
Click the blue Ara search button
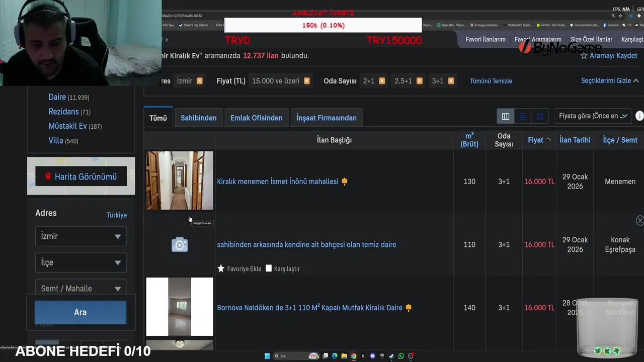80,312
